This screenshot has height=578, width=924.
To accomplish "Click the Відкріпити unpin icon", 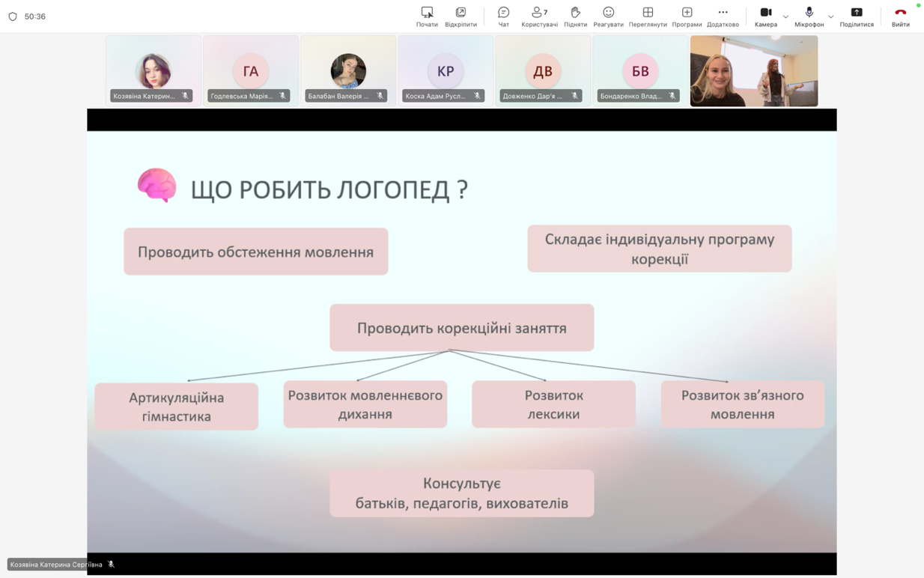I will coord(461,16).
